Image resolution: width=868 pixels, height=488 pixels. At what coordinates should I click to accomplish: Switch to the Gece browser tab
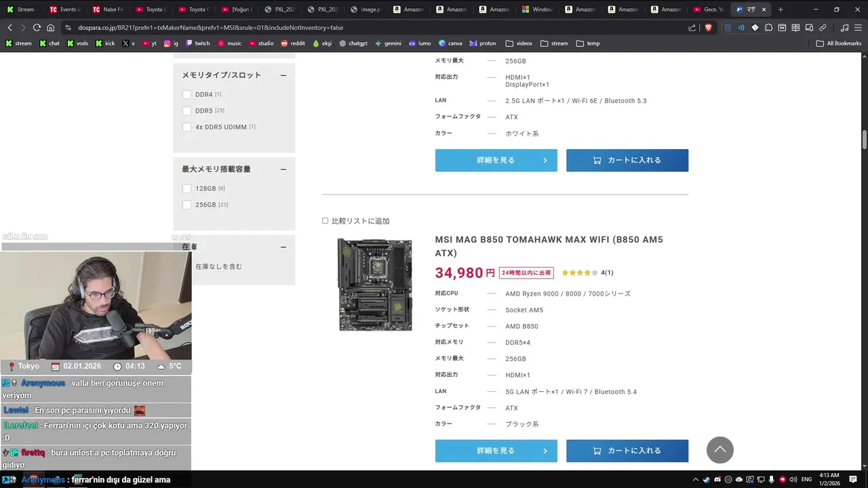[x=708, y=9]
